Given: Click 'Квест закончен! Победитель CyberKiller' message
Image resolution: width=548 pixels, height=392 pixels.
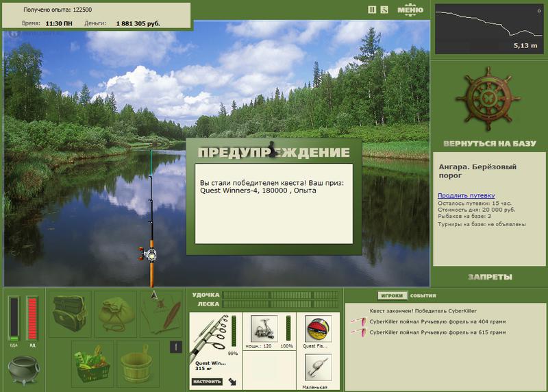Looking at the screenshot, I should pos(423,310).
